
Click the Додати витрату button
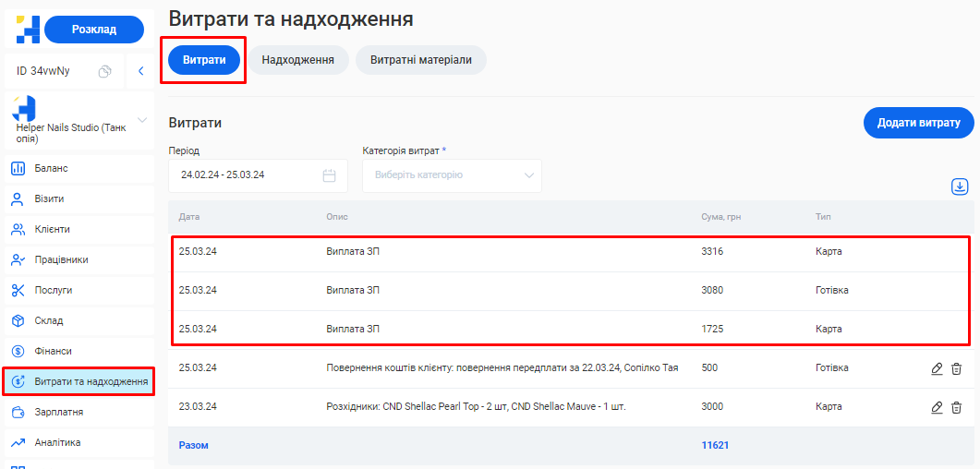click(x=918, y=123)
